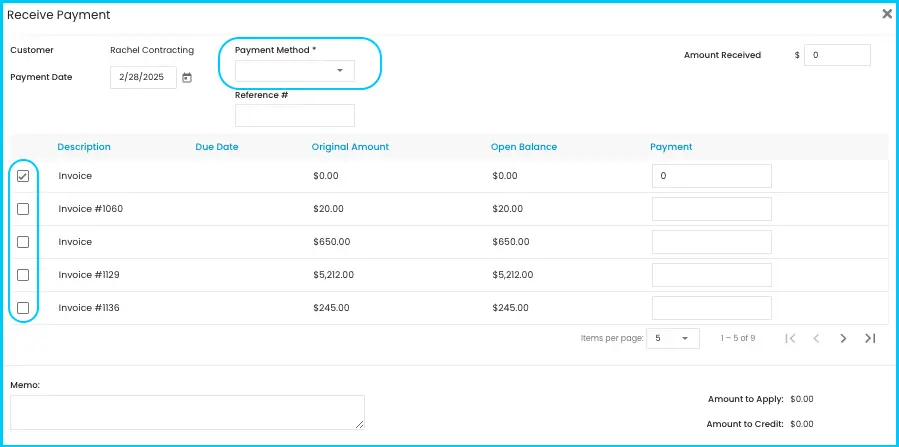
Task: Check the Invoice #1060 checkbox
Action: [x=23, y=209]
